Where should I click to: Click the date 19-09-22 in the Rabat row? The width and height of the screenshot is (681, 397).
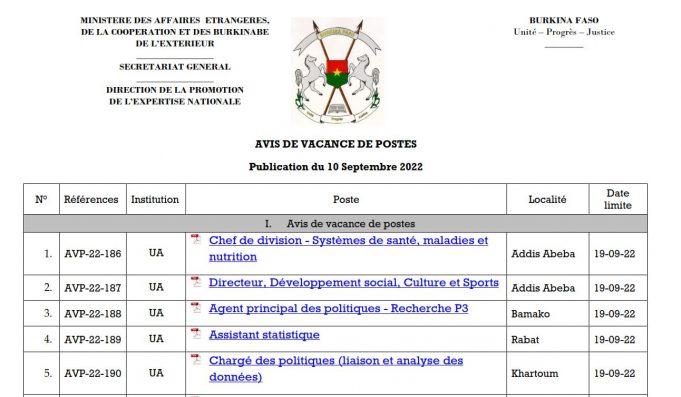(615, 339)
